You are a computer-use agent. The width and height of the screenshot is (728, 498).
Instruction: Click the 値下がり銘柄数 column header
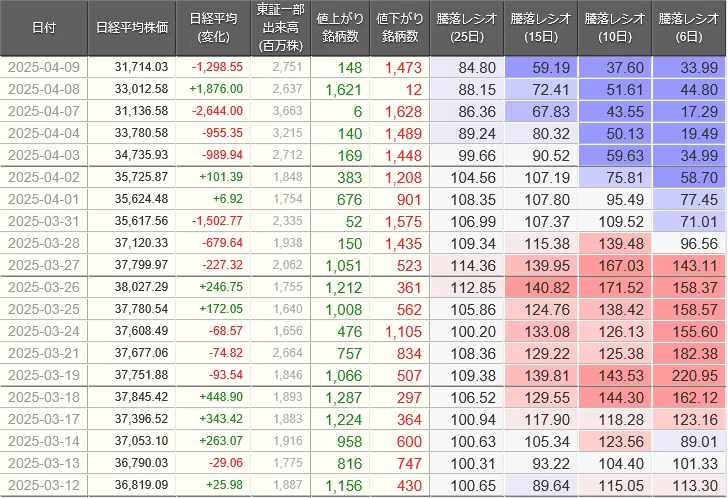click(x=400, y=28)
